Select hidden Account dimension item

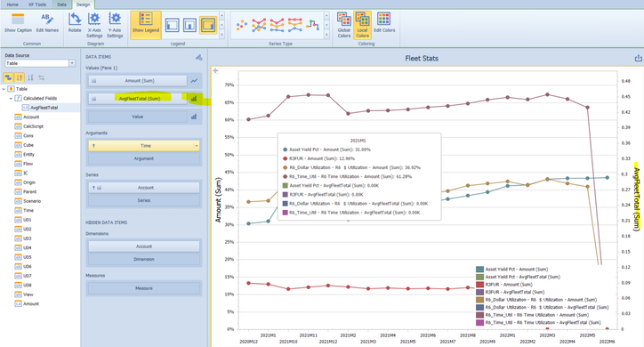tap(144, 246)
